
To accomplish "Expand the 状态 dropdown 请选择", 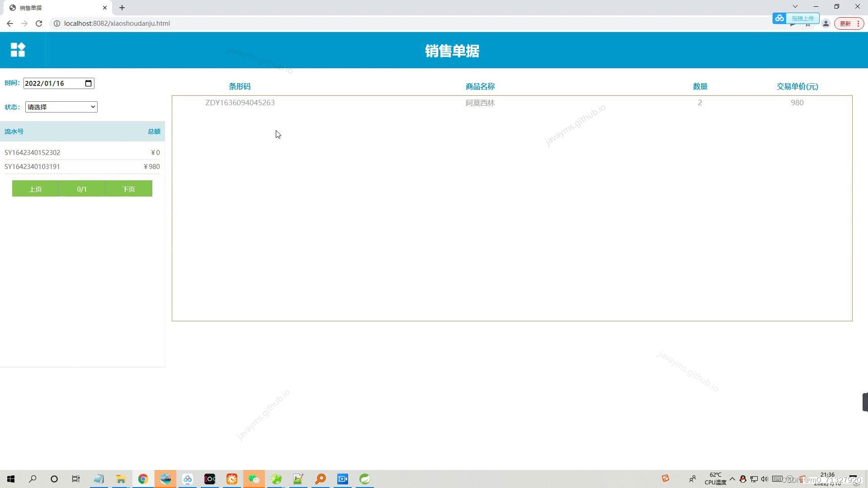I will pos(61,107).
